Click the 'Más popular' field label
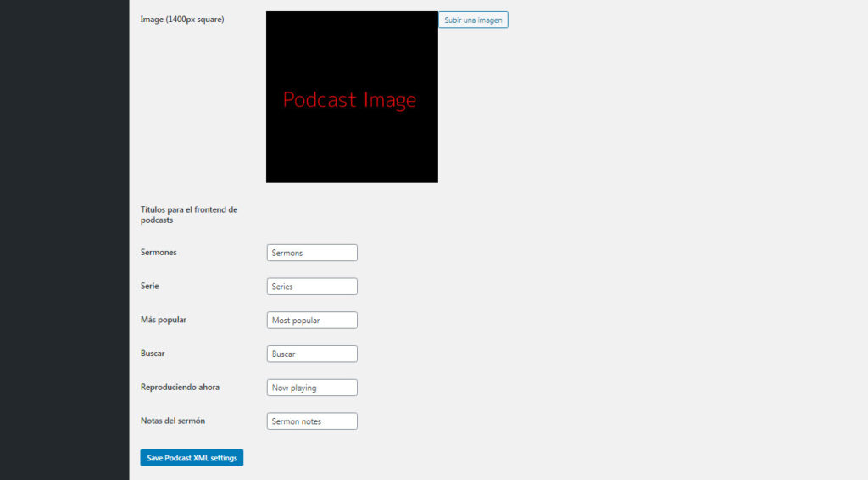Screen dimensions: 868x480 point(164,320)
